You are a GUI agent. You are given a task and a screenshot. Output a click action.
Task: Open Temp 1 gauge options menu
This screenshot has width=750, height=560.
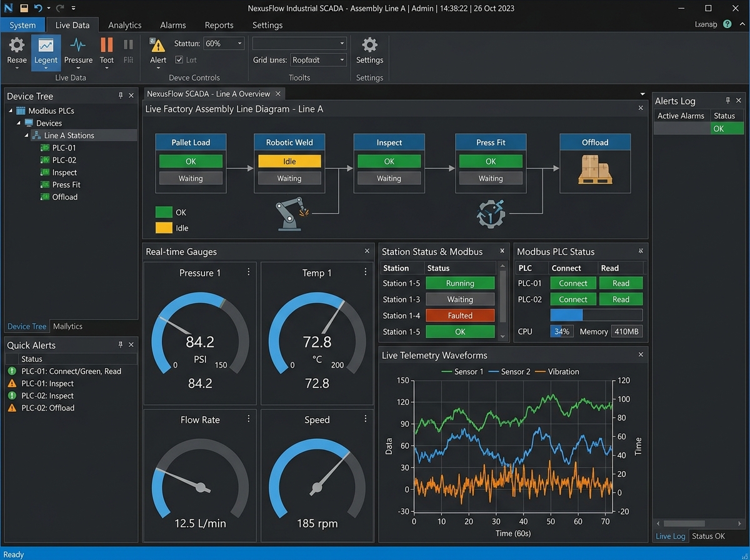pos(366,272)
